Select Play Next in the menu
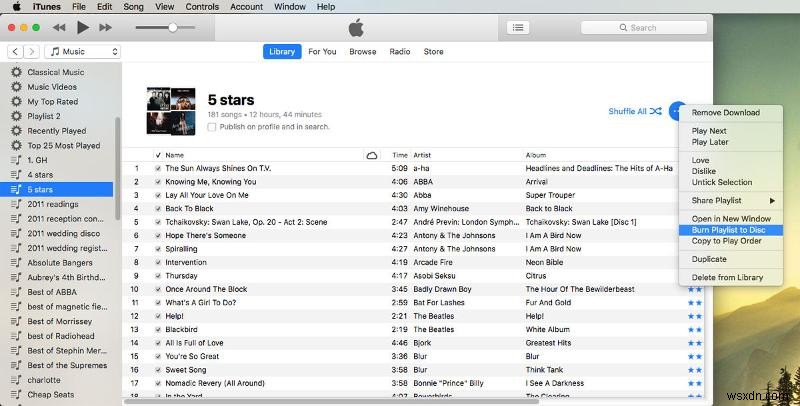This screenshot has height=406, width=800. pyautogui.click(x=731, y=131)
